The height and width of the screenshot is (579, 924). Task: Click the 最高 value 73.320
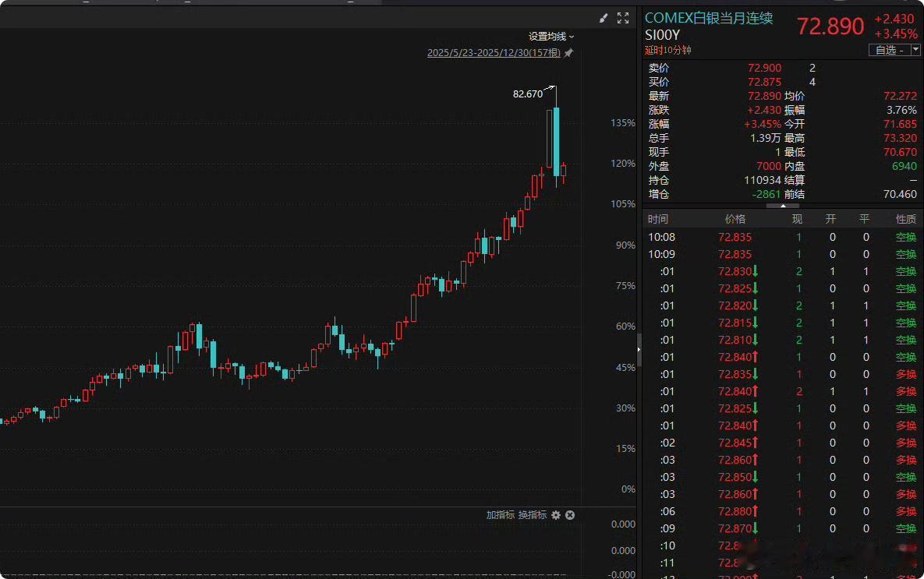[x=900, y=139]
